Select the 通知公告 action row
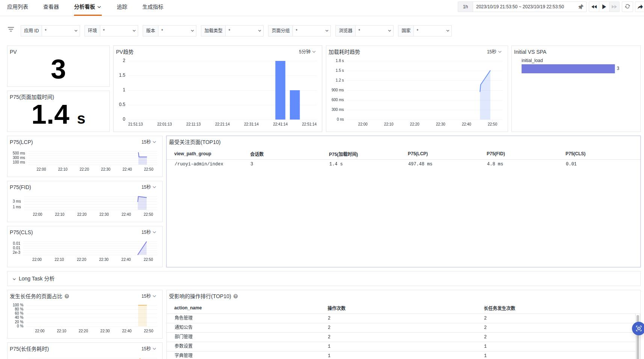Viewport: 644px width, 359px height. (401, 327)
